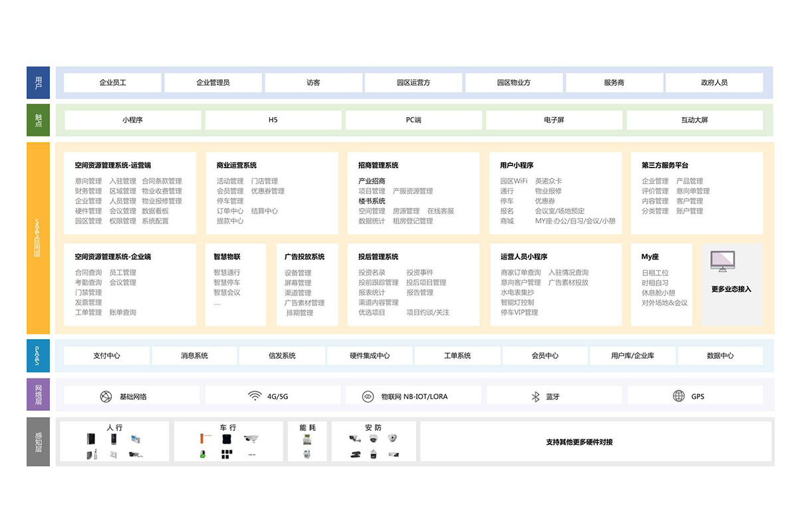798x532 pixels.
Task: Click the dome camera icon under 安防
Action: 374,439
